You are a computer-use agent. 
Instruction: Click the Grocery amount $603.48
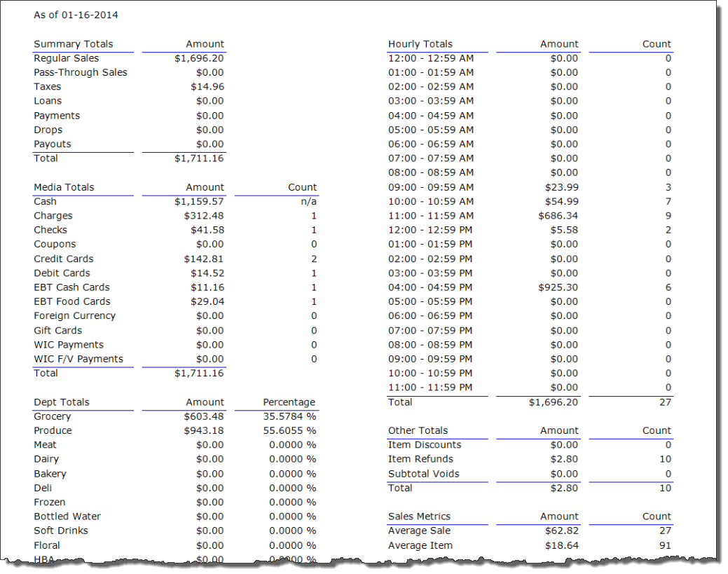coord(204,416)
